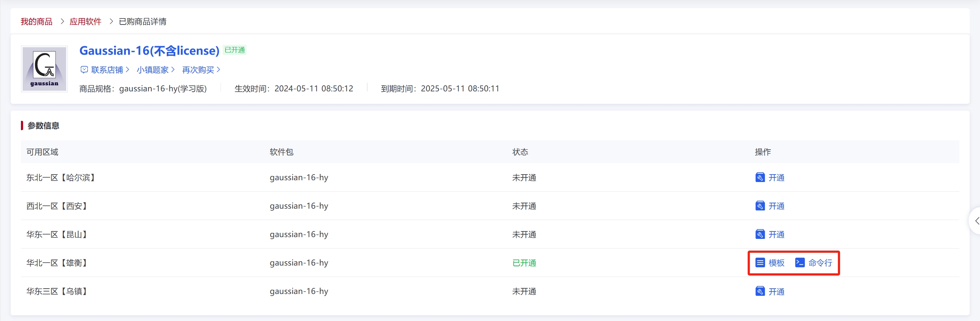Click the Gaussian-16(不含license) title
The width and height of the screenshot is (980, 321).
[x=149, y=50]
